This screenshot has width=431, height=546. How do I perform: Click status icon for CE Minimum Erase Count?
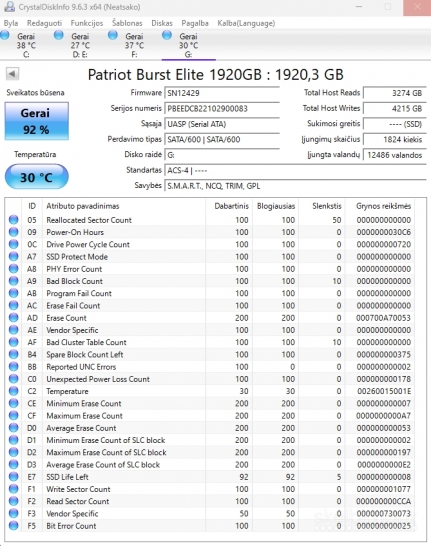pos(14,403)
